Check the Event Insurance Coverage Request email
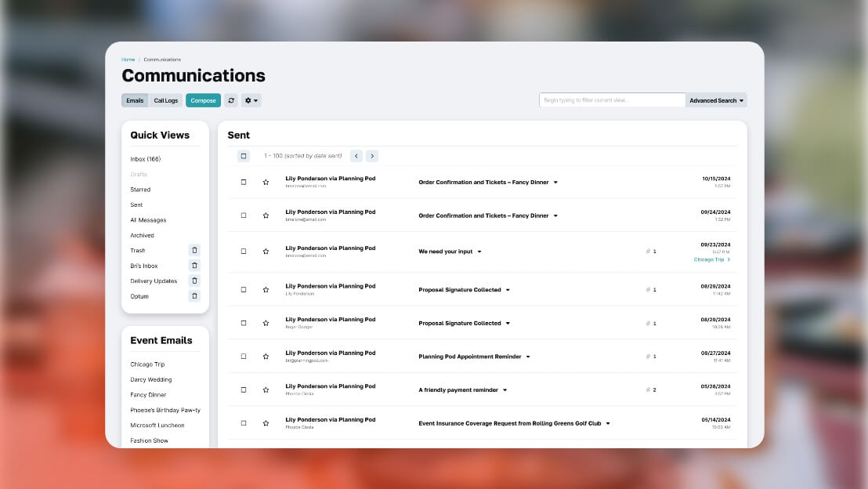This screenshot has width=868, height=489. click(x=244, y=423)
